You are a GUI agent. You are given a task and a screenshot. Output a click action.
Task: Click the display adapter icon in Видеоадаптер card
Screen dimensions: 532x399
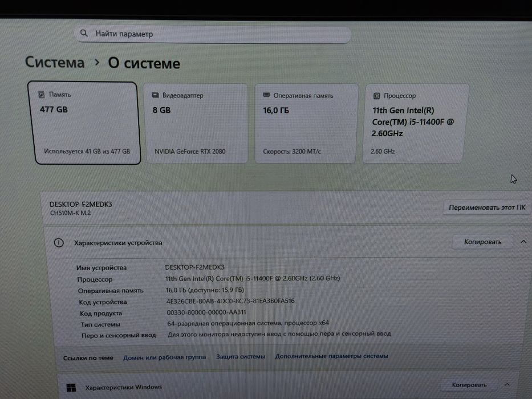(156, 95)
